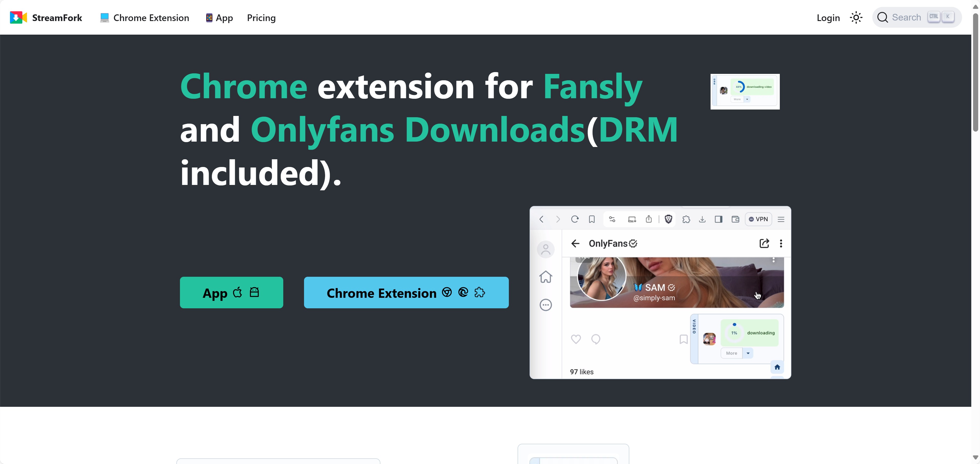980x464 pixels.
Task: Go to the Pricing page
Action: point(261,18)
